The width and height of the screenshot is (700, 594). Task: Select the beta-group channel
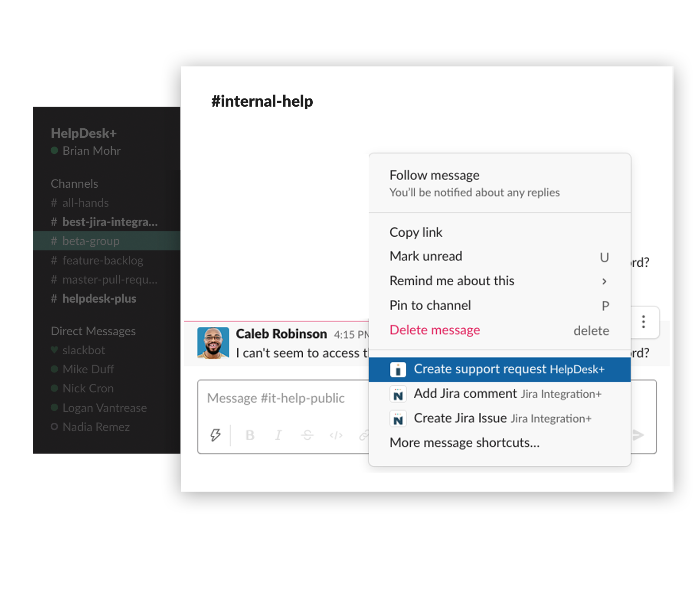point(107,241)
